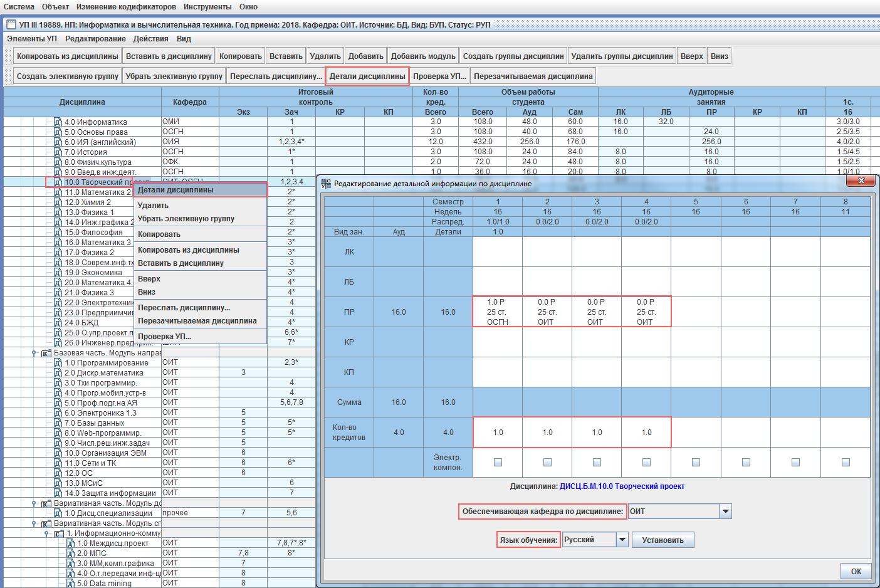880x588 pixels.
Task: Click document icon next to 15.0 Философия
Action: (x=58, y=233)
